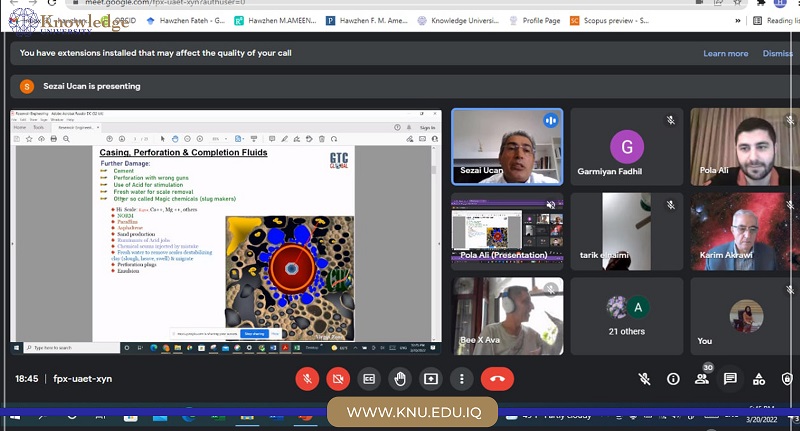Click Stop sharing in shared screen
This screenshot has width=800, height=431.
click(x=254, y=334)
